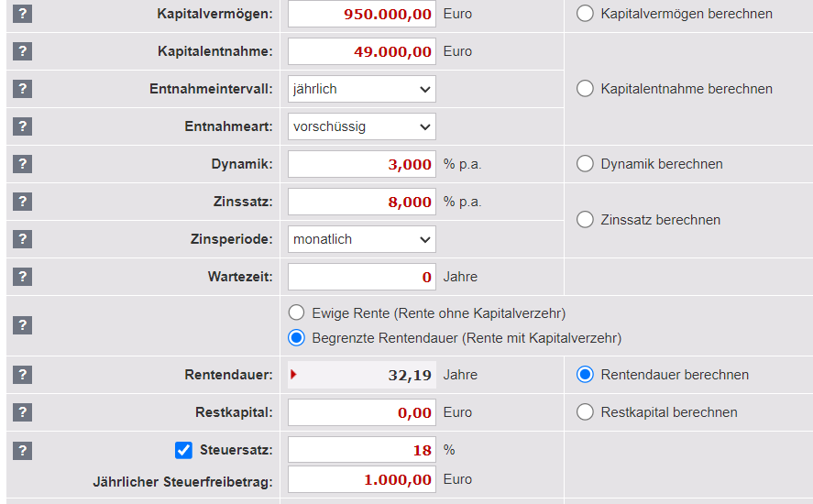This screenshot has height=504, width=813.
Task: Uncheck the Steuersatz checkbox
Action: click(x=183, y=450)
